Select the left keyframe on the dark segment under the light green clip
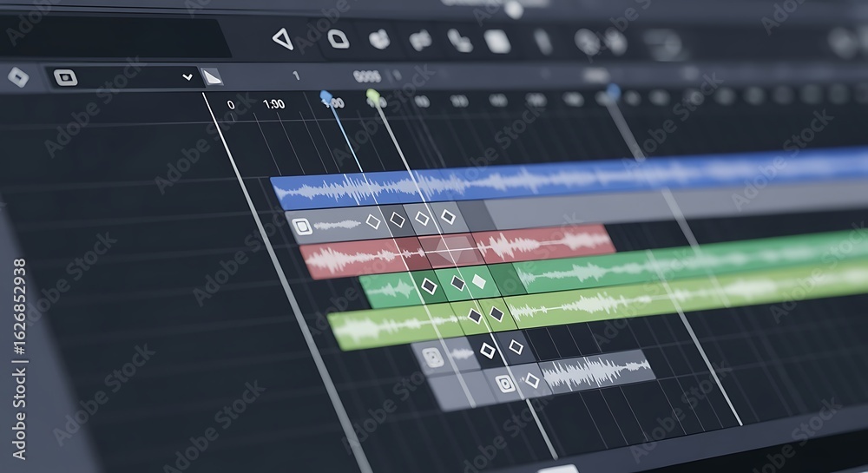The image size is (868, 473). (x=488, y=351)
